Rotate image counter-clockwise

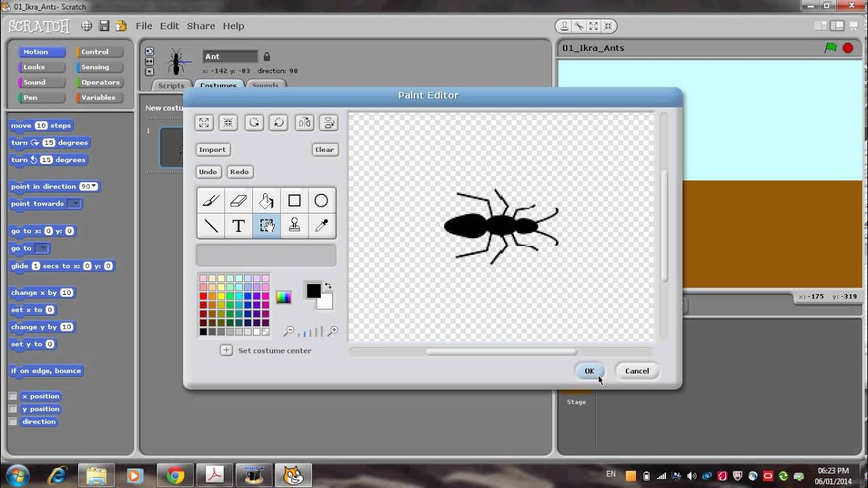[x=254, y=123]
